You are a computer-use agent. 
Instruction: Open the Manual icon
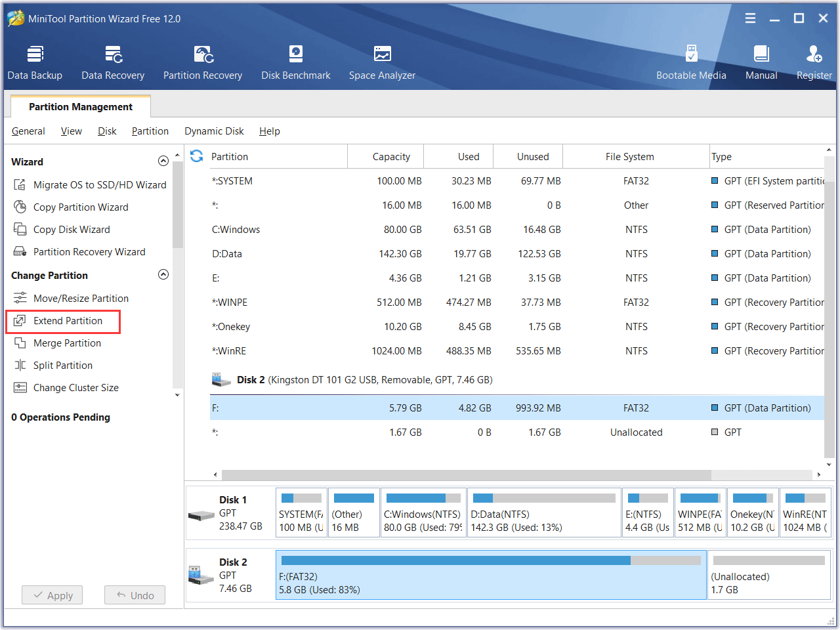[761, 63]
